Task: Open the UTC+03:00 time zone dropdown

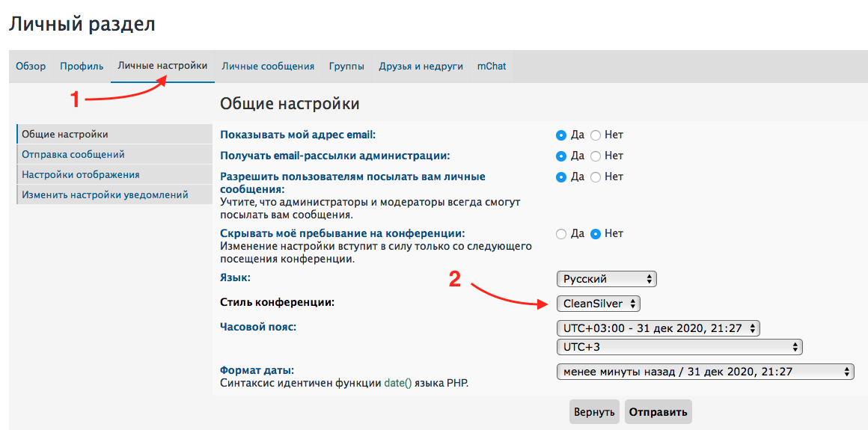Action: pos(658,328)
